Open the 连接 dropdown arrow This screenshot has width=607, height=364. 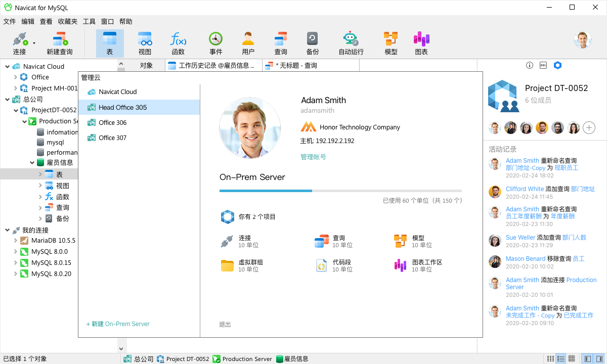click(34, 43)
